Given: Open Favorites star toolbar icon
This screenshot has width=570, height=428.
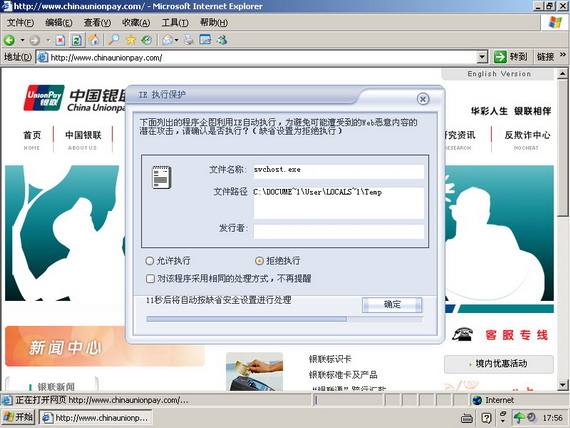Looking at the screenshot, I should (x=131, y=40).
